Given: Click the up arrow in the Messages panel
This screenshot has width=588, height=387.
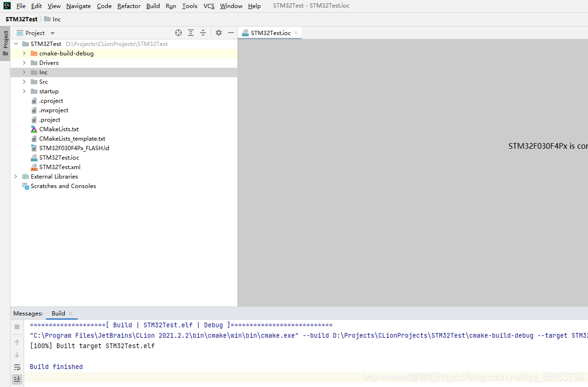Looking at the screenshot, I should pos(17,342).
